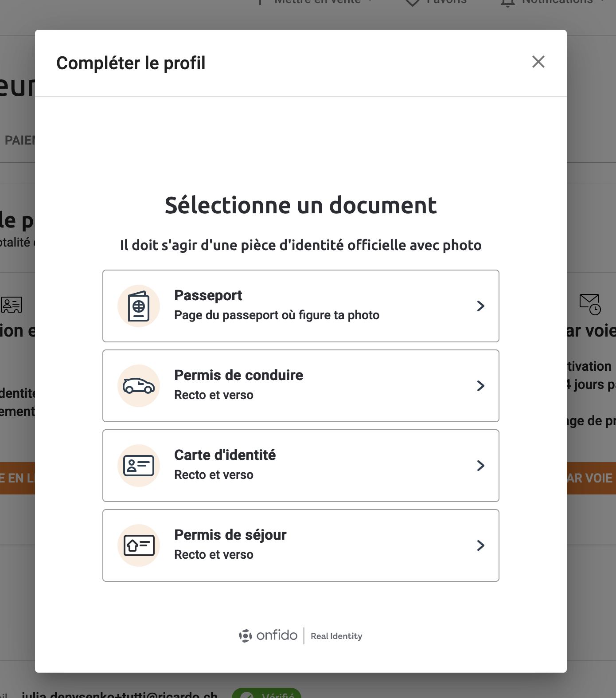This screenshot has height=698, width=616.
Task: Click the car icon for driving licence
Action: coord(139,386)
